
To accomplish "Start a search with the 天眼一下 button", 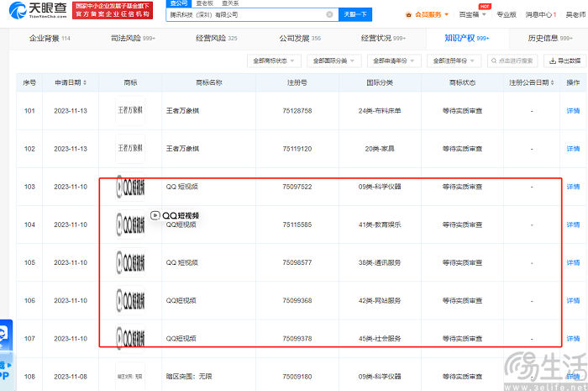I will [x=355, y=14].
